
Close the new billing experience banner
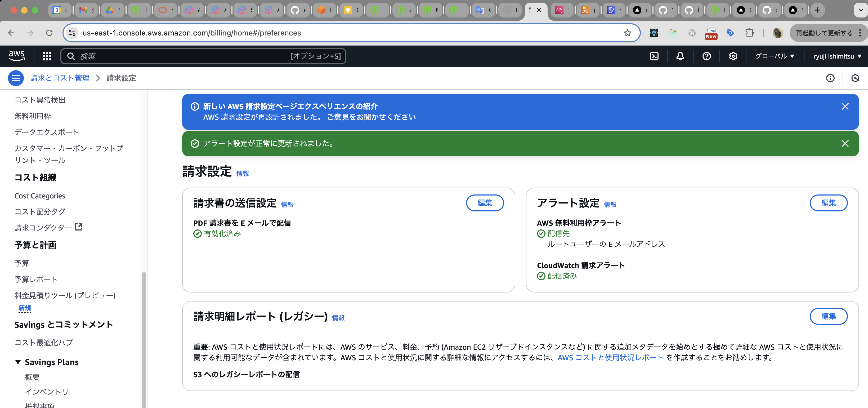[x=845, y=106]
